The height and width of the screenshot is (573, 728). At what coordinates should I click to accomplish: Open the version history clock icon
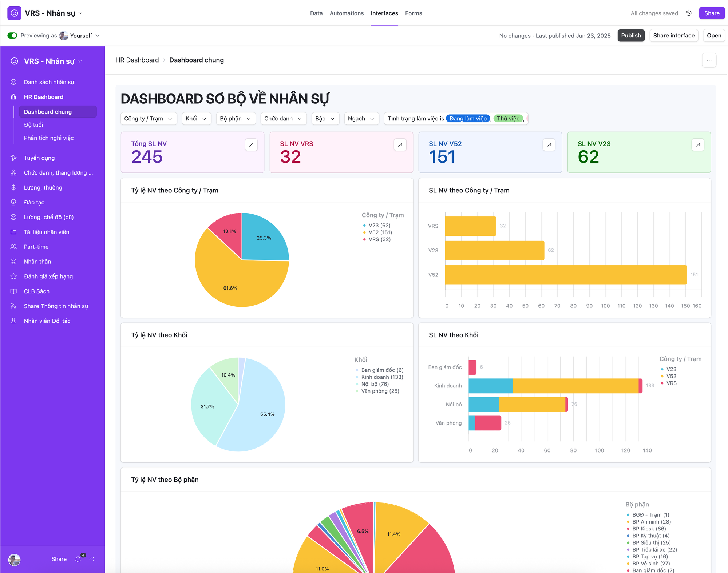pyautogui.click(x=688, y=13)
